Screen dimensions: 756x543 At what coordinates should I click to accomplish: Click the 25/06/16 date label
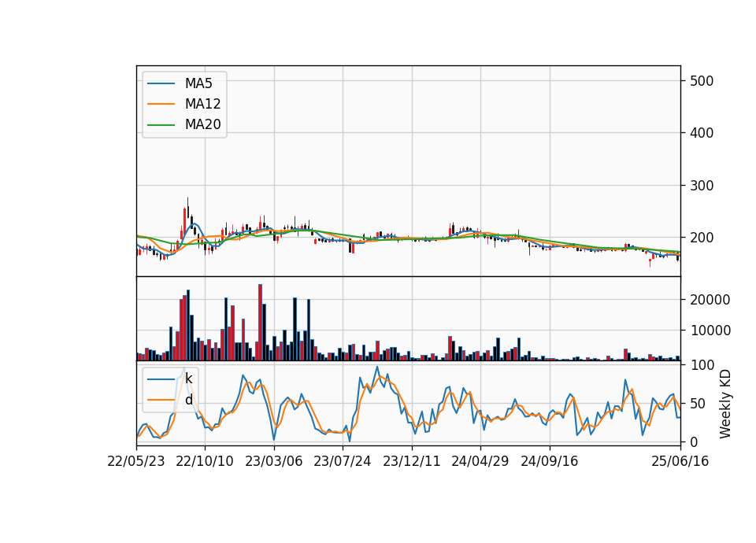[680, 461]
